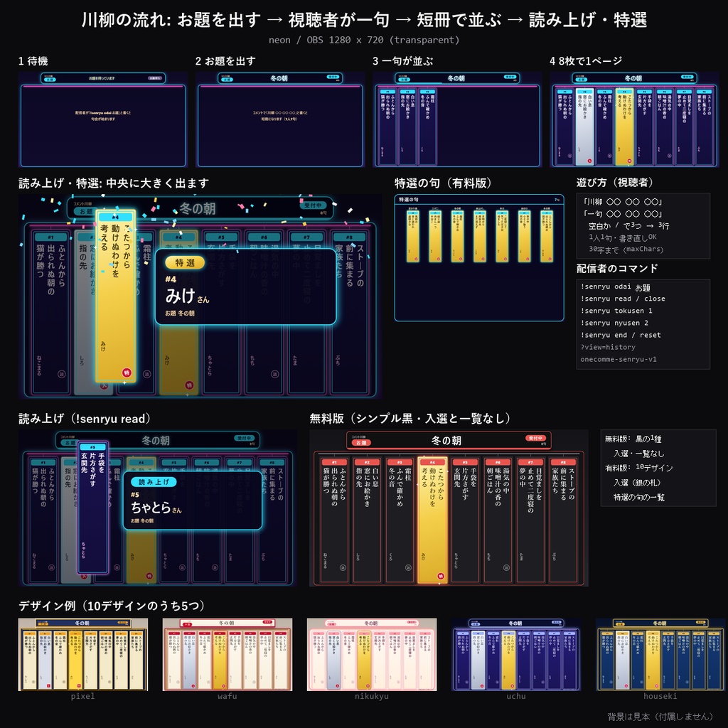Click the デザイン例（10デザインのうち5つ） heading
Image resolution: width=728 pixels, height=728 pixels.
(x=112, y=606)
